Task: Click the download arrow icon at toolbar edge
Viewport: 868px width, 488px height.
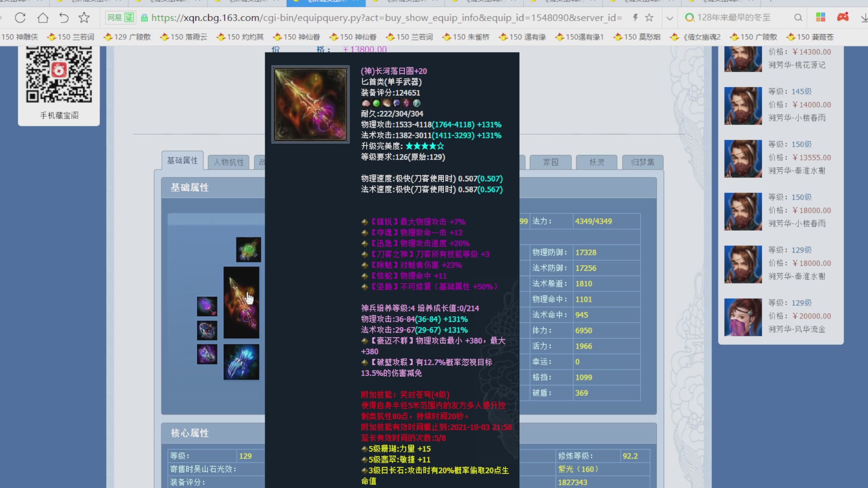Action: click(864, 18)
